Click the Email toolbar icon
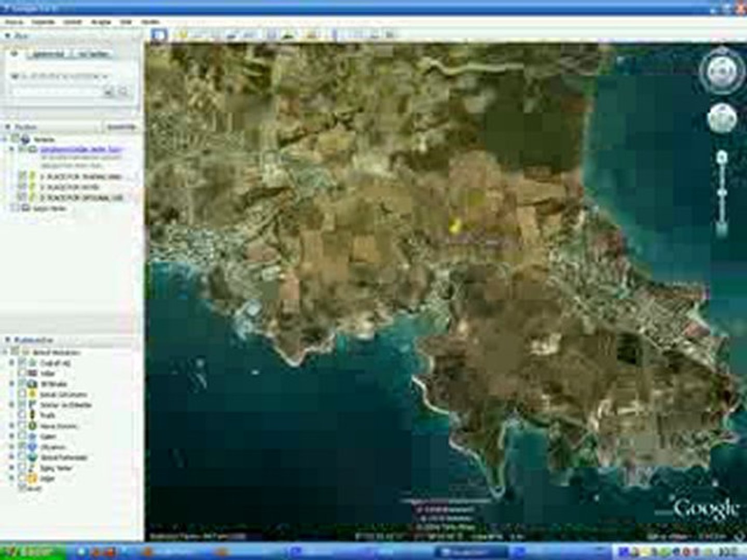This screenshot has height=560, width=747. 357,35
